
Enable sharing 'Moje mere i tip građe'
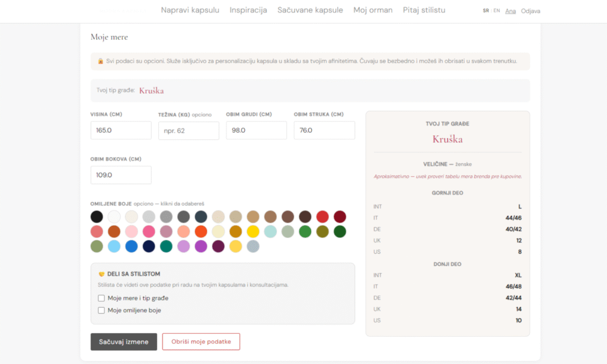click(101, 298)
